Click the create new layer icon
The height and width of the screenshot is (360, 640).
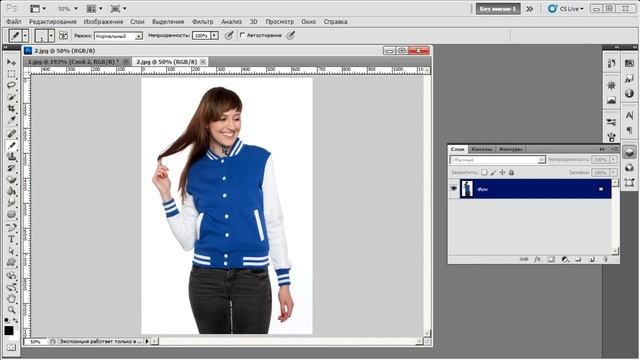point(592,259)
